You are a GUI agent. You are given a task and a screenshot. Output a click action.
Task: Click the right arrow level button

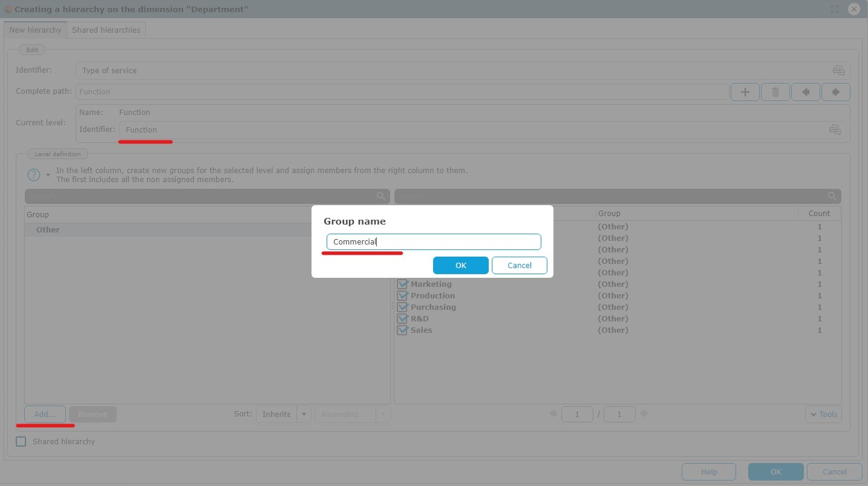pos(836,92)
